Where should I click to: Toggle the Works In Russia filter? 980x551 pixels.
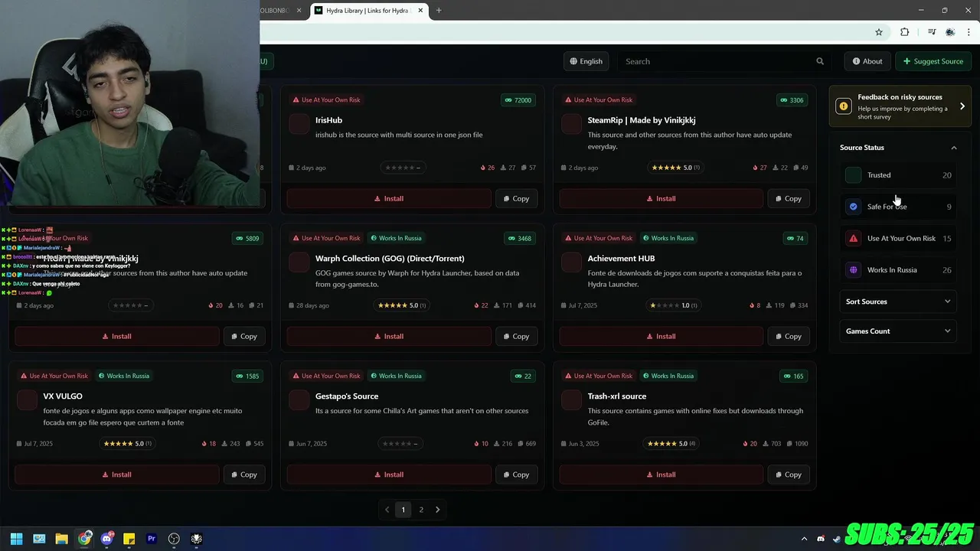pyautogui.click(x=898, y=270)
